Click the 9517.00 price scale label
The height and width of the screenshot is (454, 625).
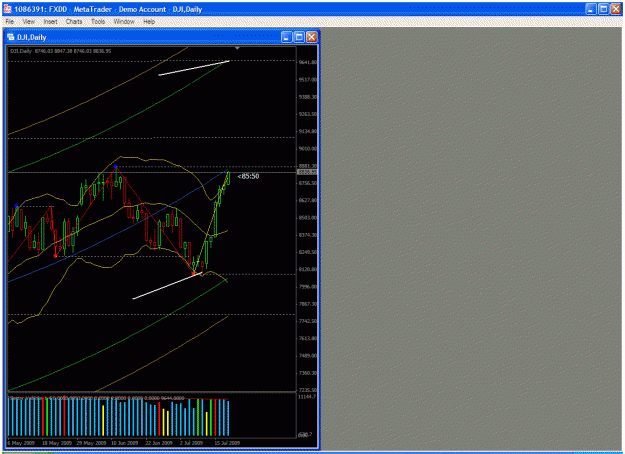point(308,80)
